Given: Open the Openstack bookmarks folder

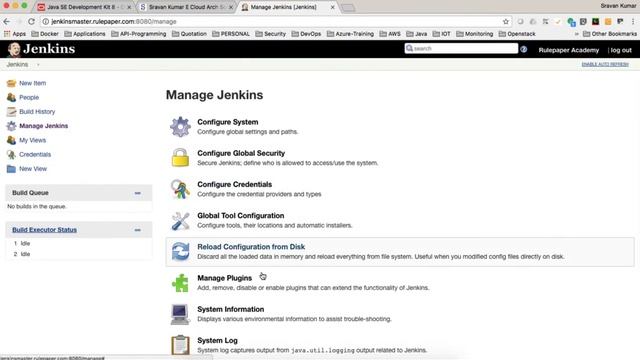Looking at the screenshot, I should [517, 34].
